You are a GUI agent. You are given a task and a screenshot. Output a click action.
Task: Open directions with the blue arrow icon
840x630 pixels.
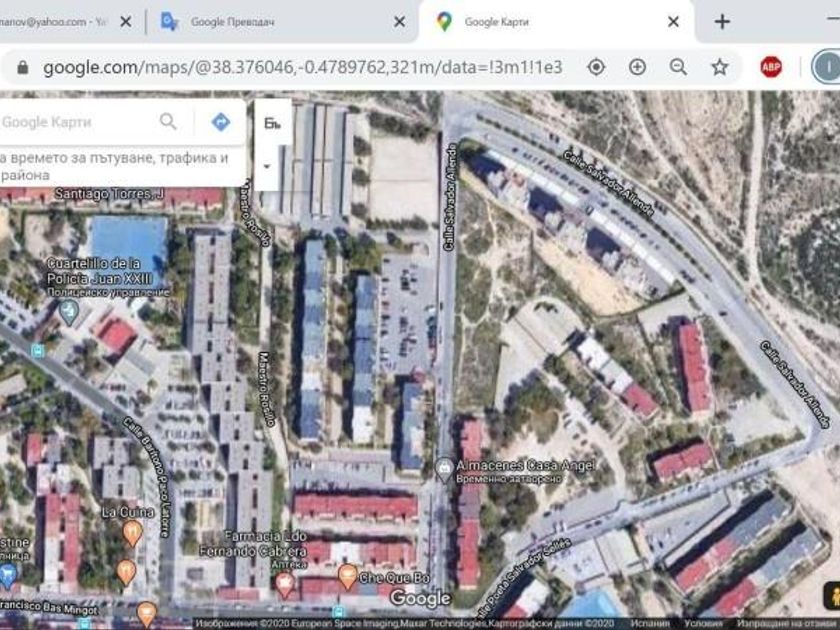click(x=221, y=122)
